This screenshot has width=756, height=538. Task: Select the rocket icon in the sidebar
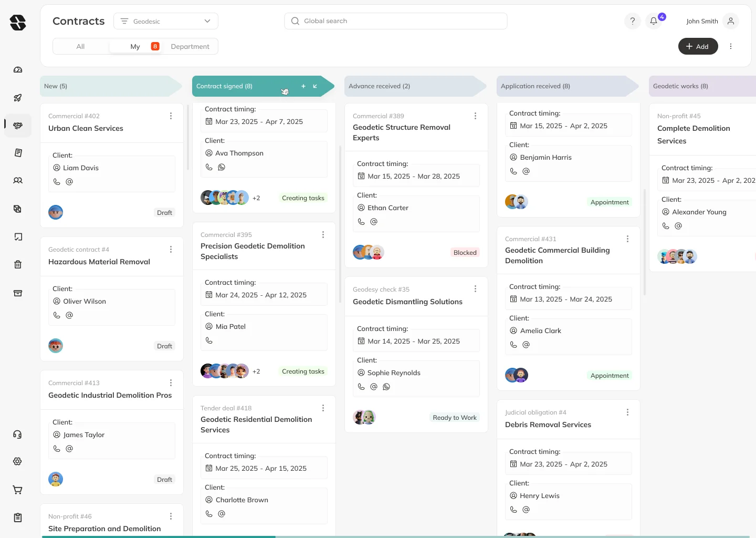click(x=17, y=98)
